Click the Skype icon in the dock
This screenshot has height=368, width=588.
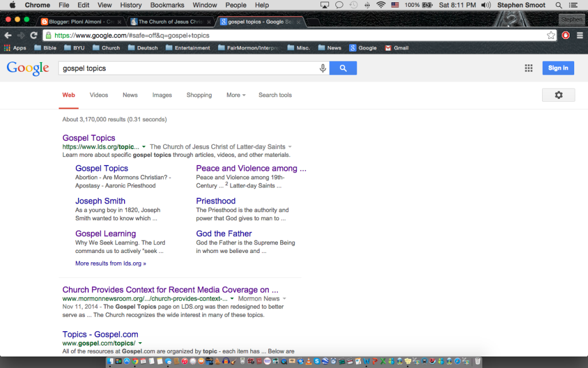pos(317,361)
